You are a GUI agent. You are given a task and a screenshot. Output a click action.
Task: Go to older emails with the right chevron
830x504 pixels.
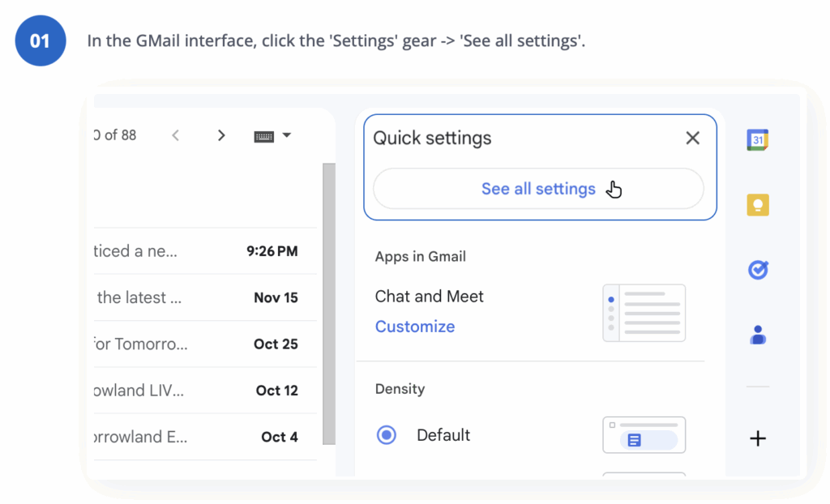pyautogui.click(x=221, y=135)
